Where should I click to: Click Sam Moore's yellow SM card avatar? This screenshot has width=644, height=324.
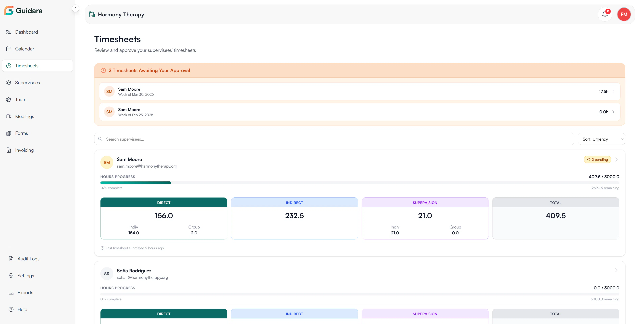[x=107, y=162]
